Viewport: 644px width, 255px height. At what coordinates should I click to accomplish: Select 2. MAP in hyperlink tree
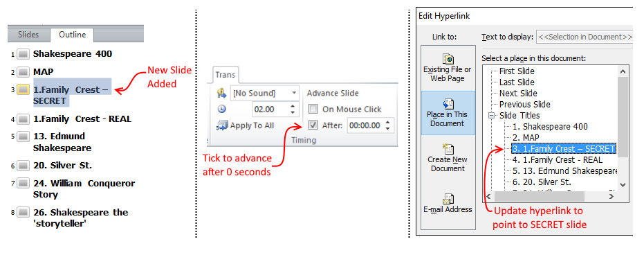point(525,138)
